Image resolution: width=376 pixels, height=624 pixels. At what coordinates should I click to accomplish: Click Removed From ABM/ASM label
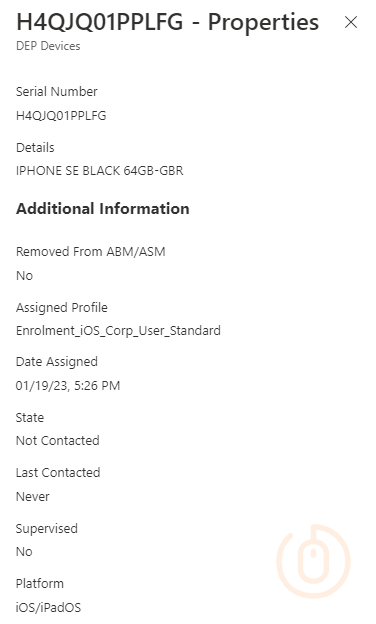pyautogui.click(x=90, y=252)
